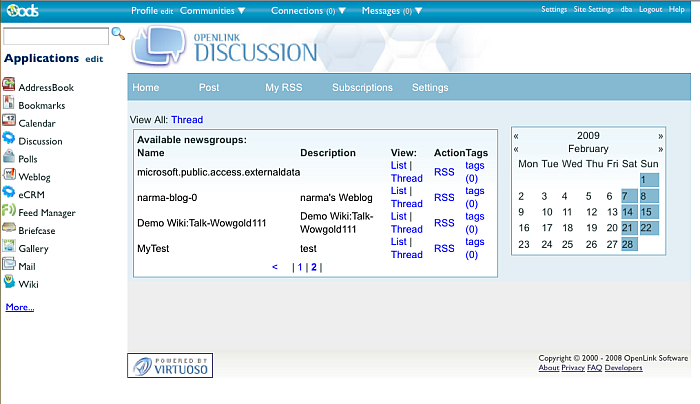The width and height of the screenshot is (700, 404).
Task: Open the Feed Manager application icon
Action: (9, 212)
